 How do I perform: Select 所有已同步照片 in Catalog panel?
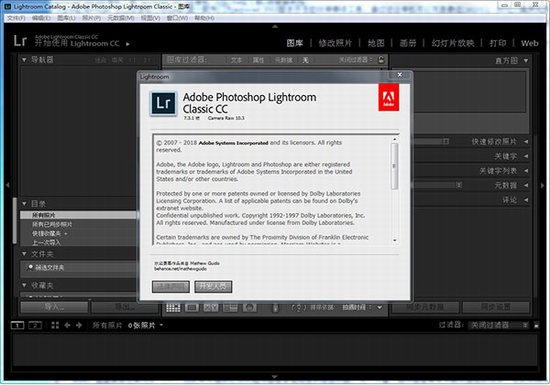[x=52, y=224]
